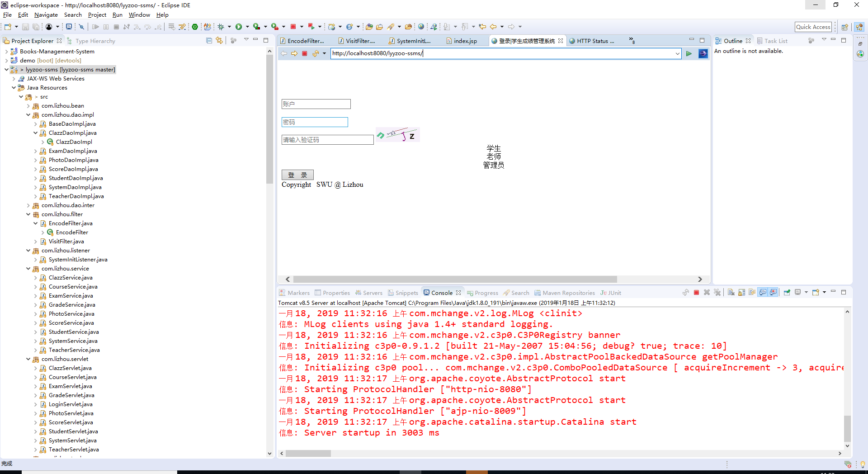Image resolution: width=868 pixels, height=474 pixels.
Task: Refresh the embedded browser page
Action: [x=316, y=53]
